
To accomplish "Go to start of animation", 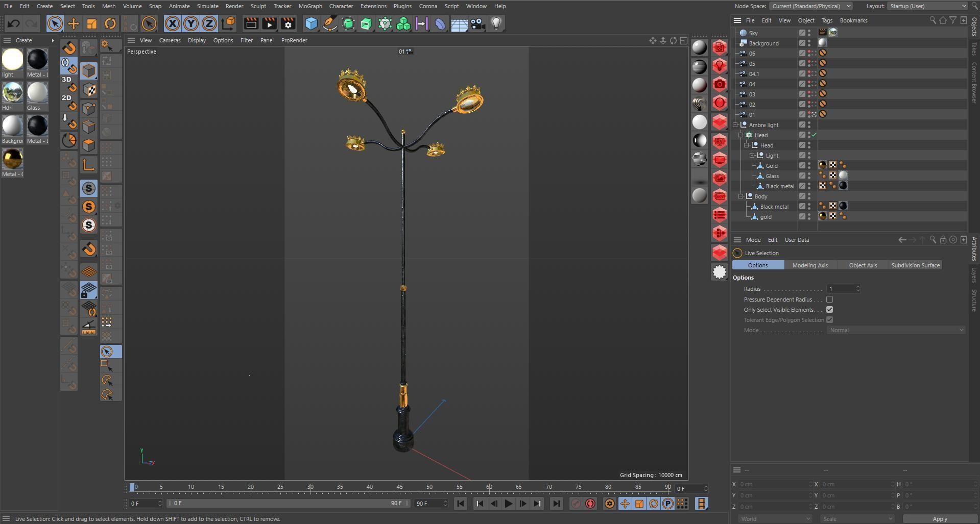I will [x=460, y=504].
